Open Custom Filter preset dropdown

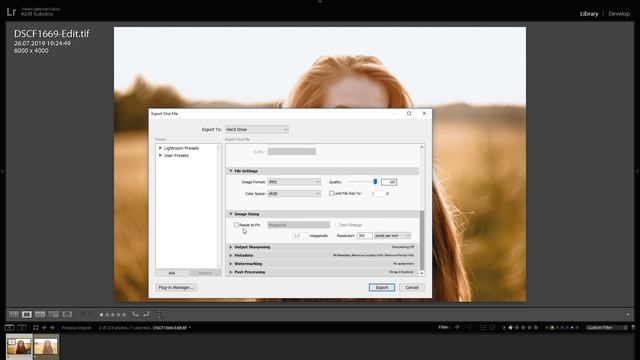point(607,327)
